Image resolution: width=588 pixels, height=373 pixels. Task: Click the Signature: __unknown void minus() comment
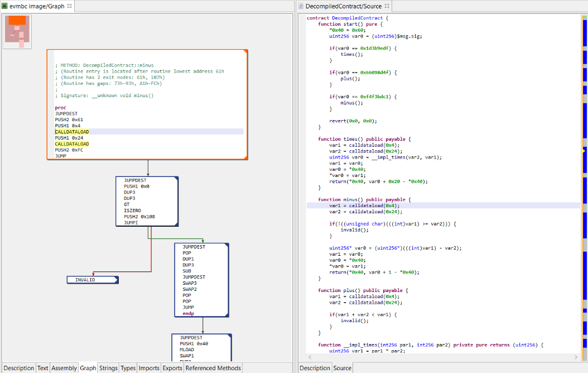[x=104, y=95]
